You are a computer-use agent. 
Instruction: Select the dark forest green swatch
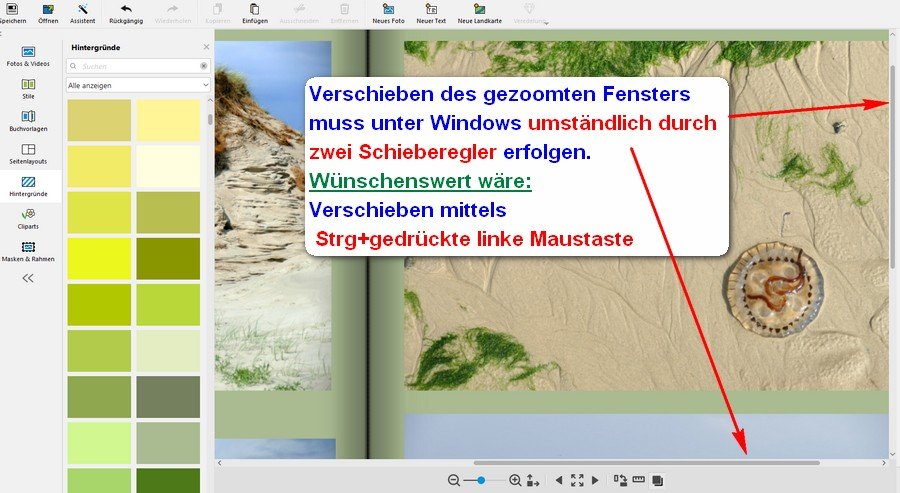168,480
